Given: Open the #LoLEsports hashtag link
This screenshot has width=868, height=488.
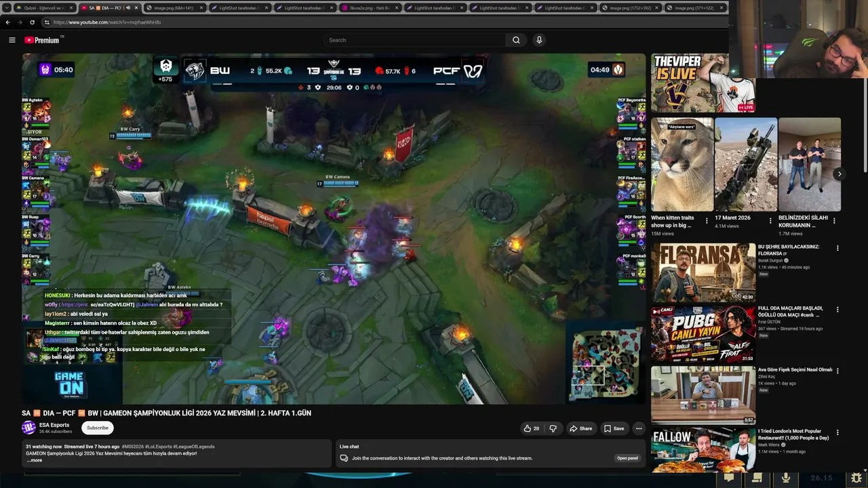Looking at the screenshot, I should click(x=158, y=447).
